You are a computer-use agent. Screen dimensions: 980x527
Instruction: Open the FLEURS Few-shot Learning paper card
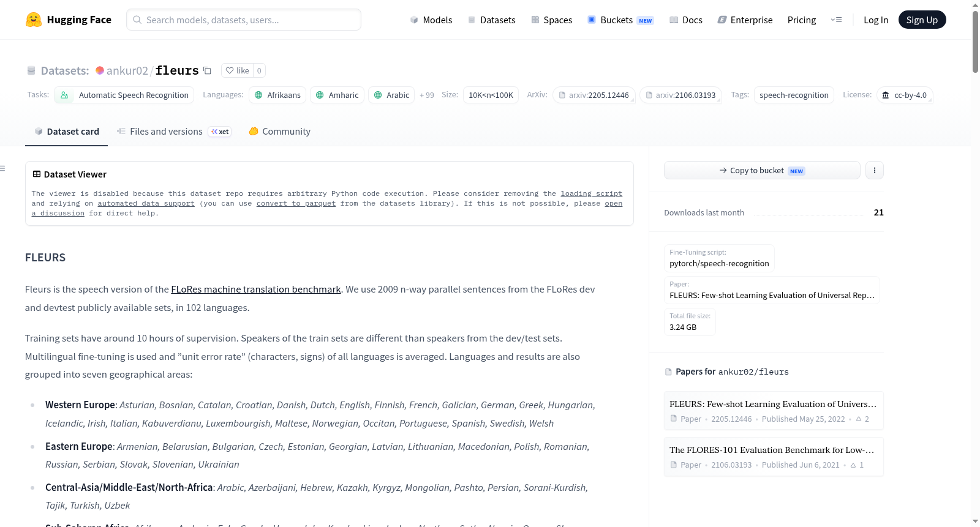[774, 411]
